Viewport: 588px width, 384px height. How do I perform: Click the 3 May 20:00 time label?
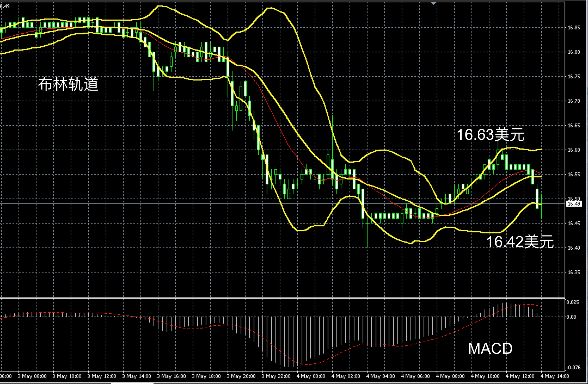(x=241, y=376)
